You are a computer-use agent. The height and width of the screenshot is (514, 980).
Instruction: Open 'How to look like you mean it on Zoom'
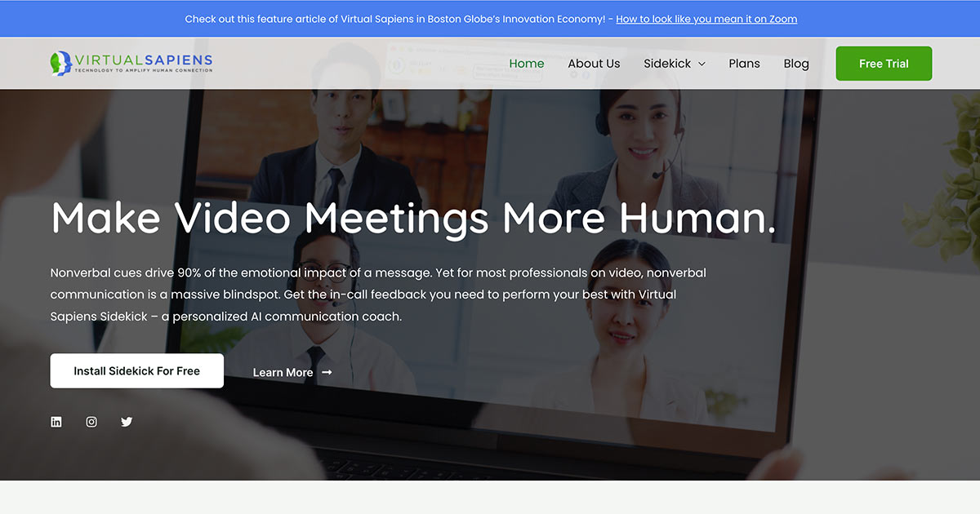pos(706,18)
